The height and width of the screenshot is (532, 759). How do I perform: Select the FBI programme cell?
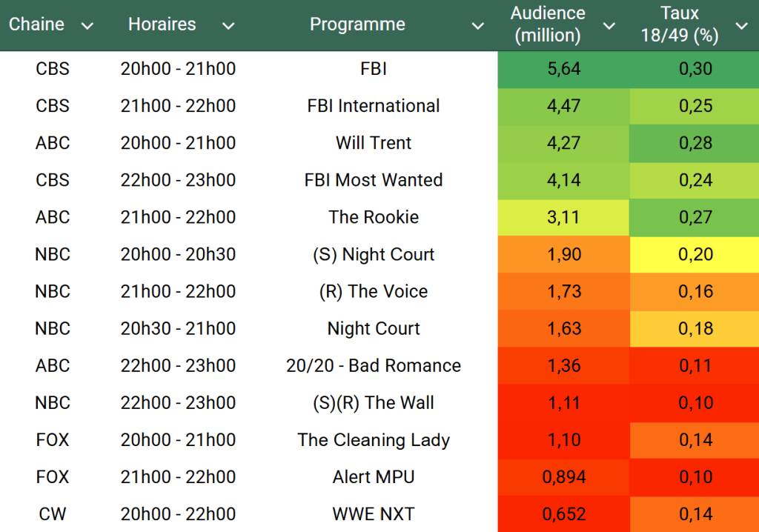(374, 69)
